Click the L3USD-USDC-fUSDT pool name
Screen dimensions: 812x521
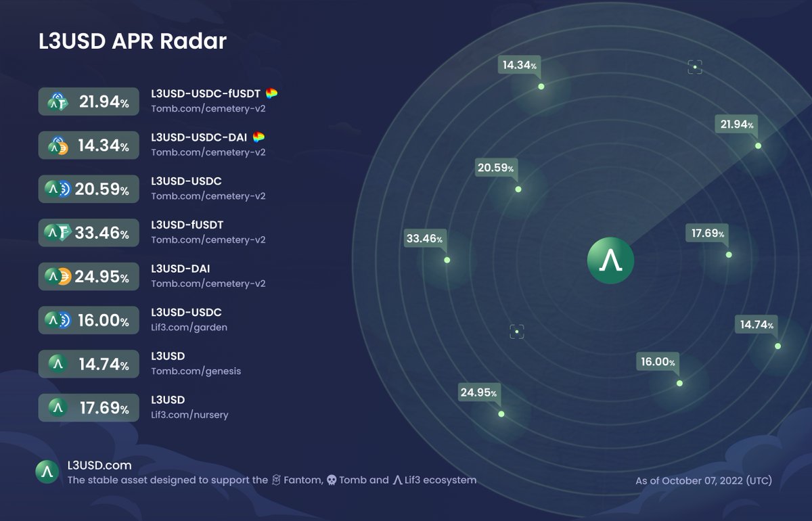[x=206, y=93]
